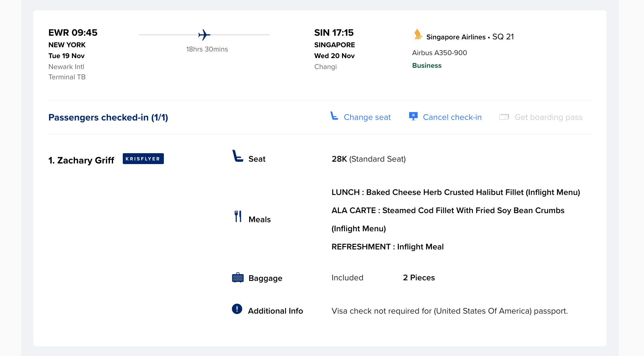The image size is (644, 356).
Task: Click the SQ 21 flight number
Action: (x=503, y=37)
